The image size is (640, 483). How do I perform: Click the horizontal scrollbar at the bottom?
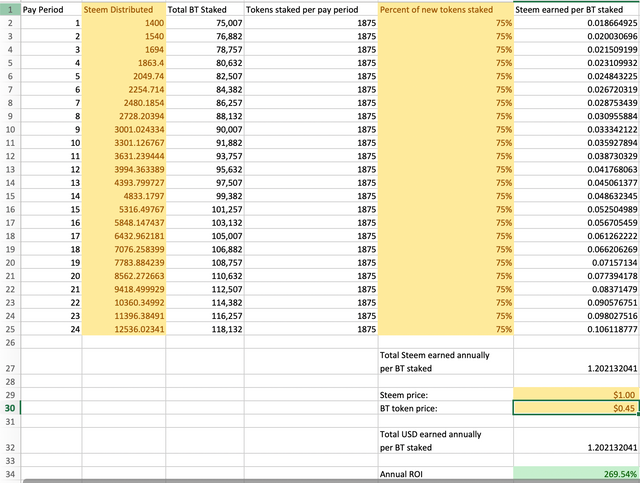(331, 481)
